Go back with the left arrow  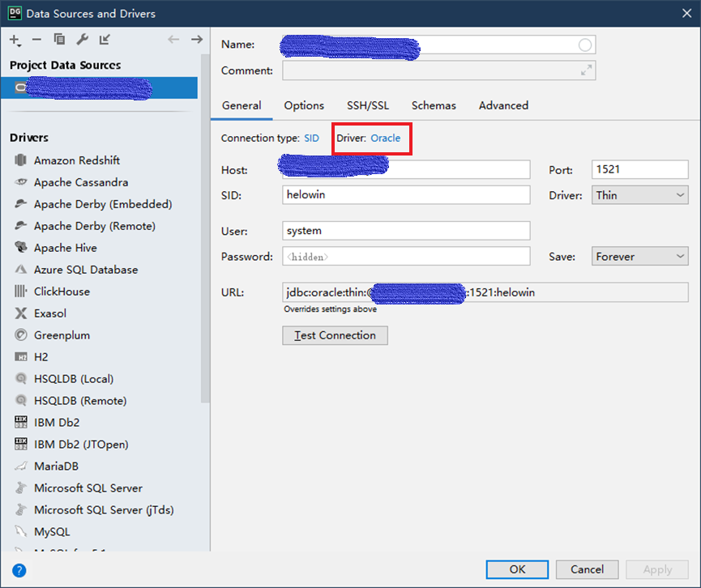click(x=173, y=40)
